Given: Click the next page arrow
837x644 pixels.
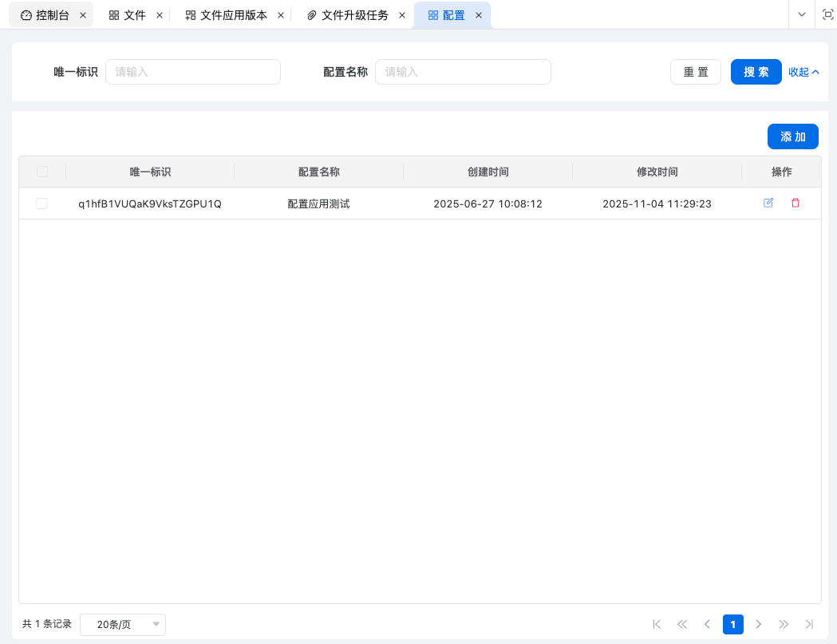Looking at the screenshot, I should [x=759, y=624].
